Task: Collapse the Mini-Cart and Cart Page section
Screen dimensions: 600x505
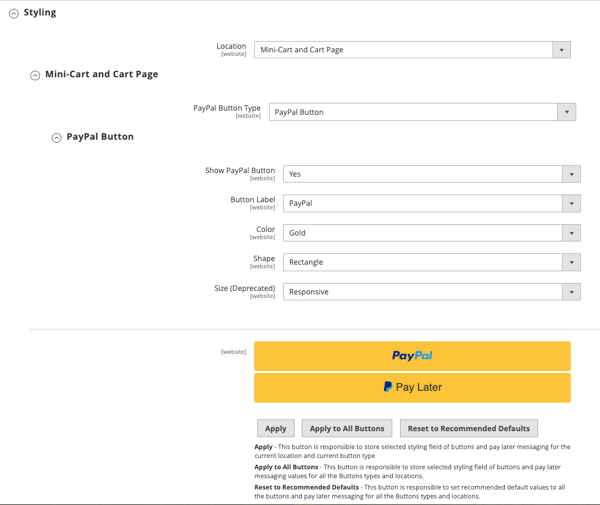Action: (35, 75)
